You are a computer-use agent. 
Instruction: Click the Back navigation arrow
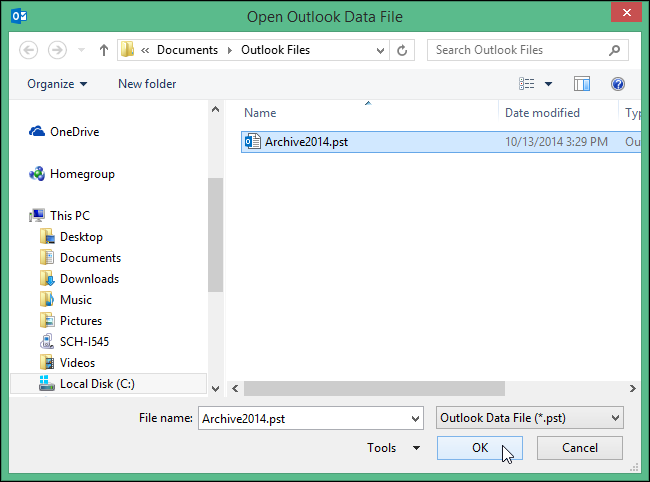pyautogui.click(x=28, y=49)
